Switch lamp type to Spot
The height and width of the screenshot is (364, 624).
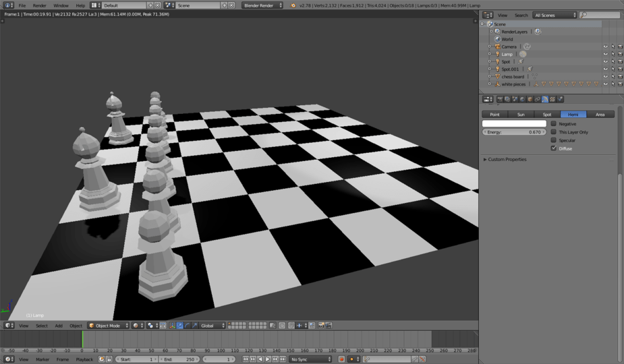[x=547, y=115]
